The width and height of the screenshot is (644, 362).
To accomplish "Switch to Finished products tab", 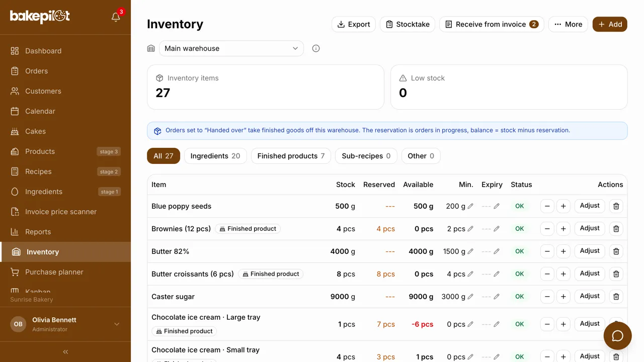I will tap(291, 156).
